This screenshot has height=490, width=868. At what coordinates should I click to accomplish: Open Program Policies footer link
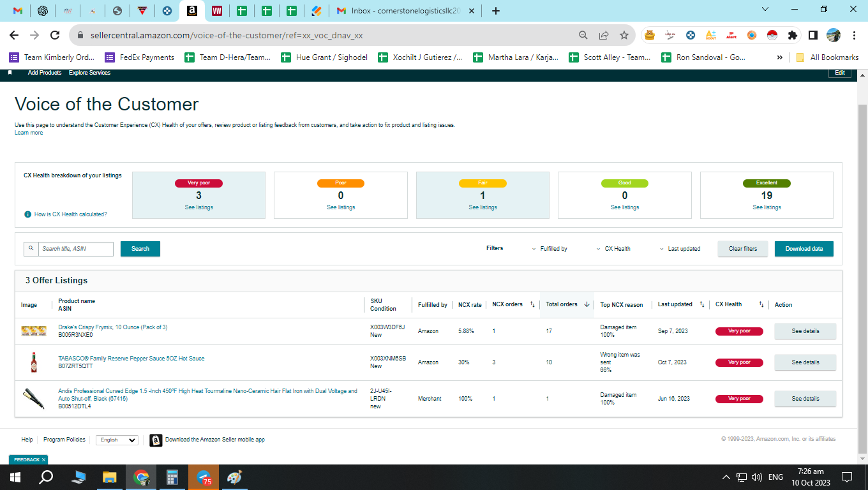(x=64, y=440)
